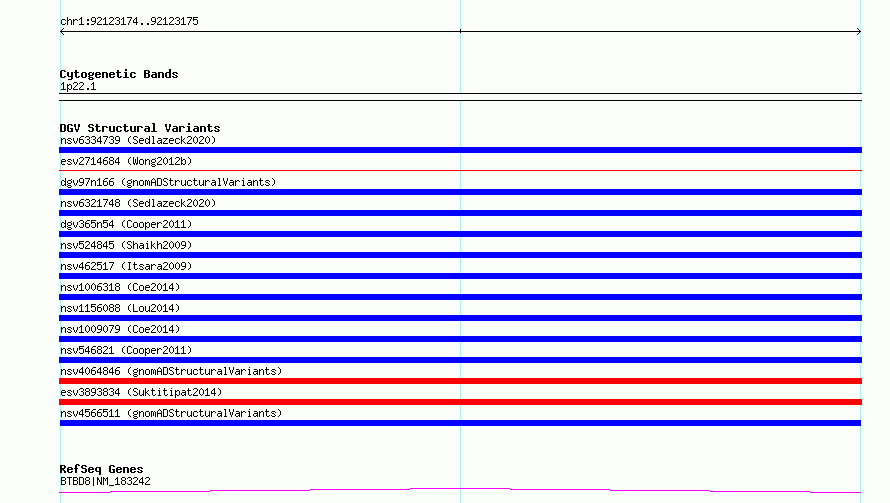Screen dimensions: 890x503
Task: Select the blue bar under nsv6334739
Action: pyautogui.click(x=460, y=150)
